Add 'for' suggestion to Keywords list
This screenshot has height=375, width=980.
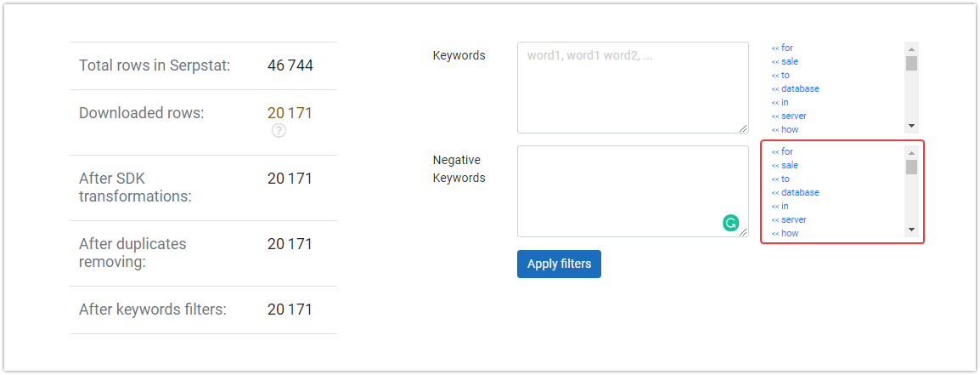pyautogui.click(x=782, y=48)
